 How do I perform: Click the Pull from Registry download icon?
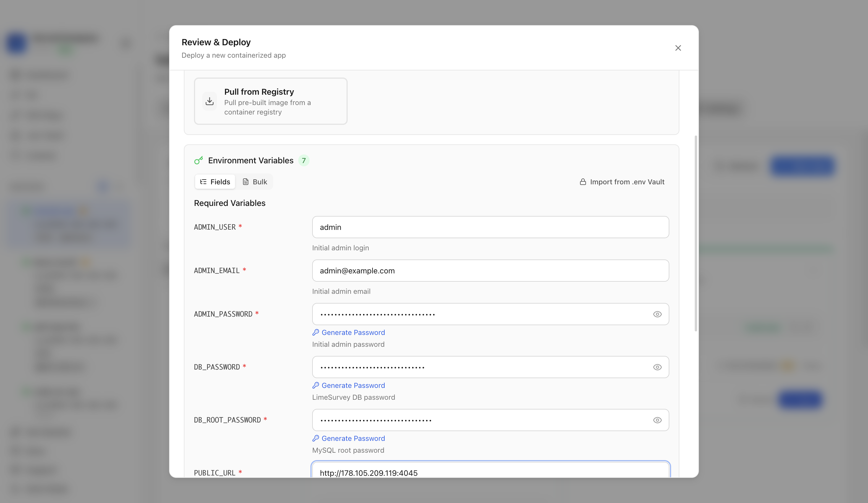pos(209,101)
